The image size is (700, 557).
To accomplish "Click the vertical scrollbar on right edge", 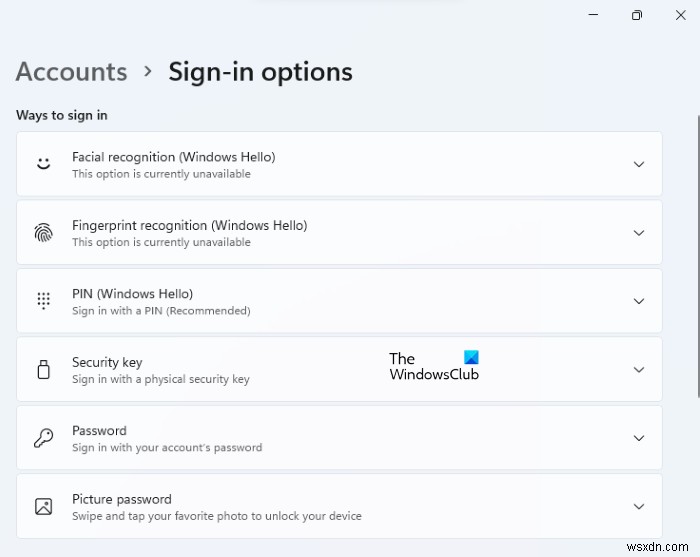I will (698, 257).
